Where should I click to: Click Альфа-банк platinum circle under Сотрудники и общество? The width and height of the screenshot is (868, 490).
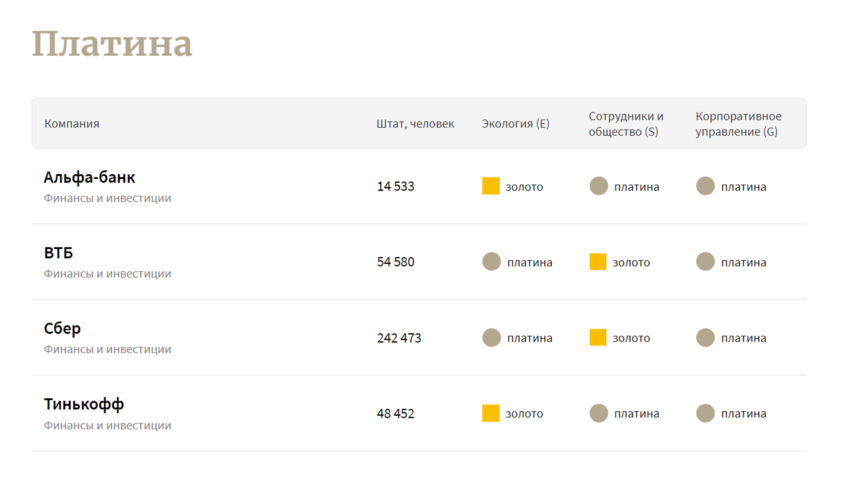point(598,186)
